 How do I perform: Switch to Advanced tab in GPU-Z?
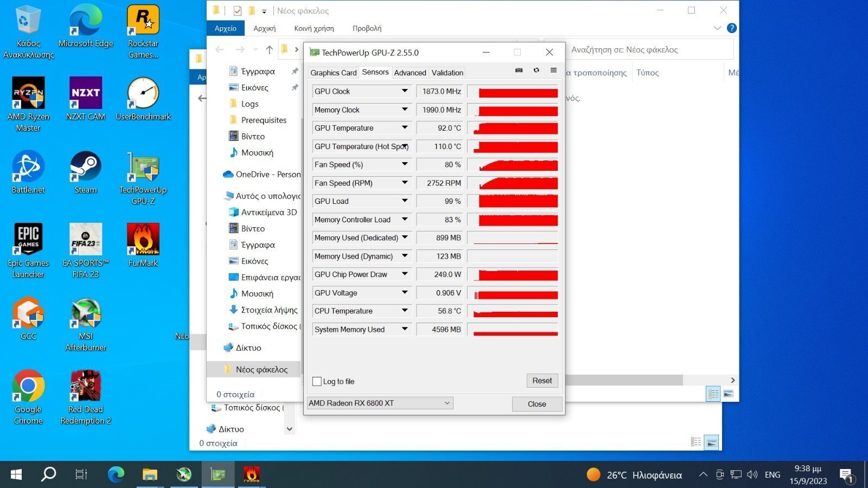pyautogui.click(x=410, y=73)
